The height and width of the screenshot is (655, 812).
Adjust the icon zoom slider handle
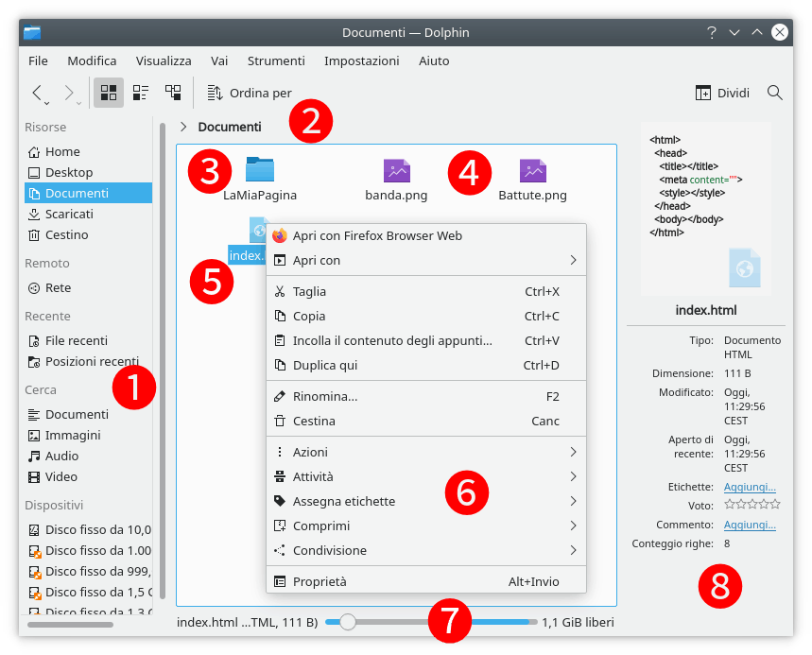coord(348,622)
